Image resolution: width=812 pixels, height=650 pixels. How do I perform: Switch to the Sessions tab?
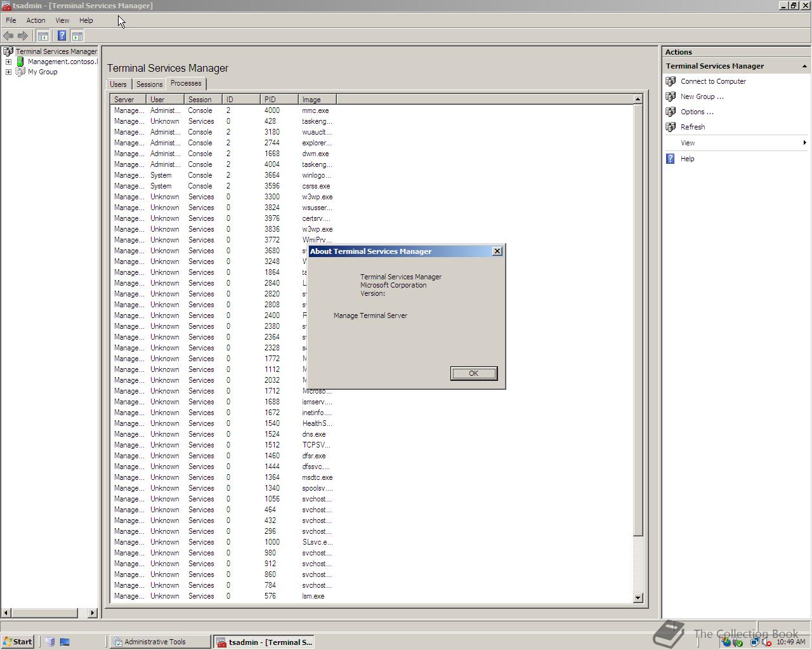150,84
